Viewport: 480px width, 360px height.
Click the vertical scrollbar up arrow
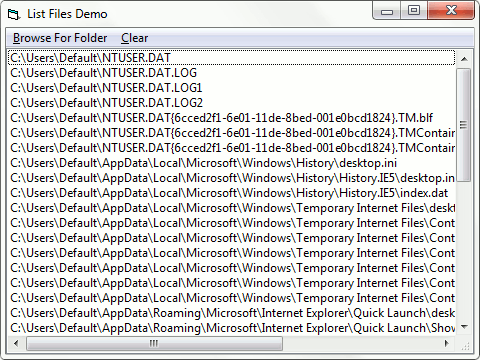(x=464, y=59)
